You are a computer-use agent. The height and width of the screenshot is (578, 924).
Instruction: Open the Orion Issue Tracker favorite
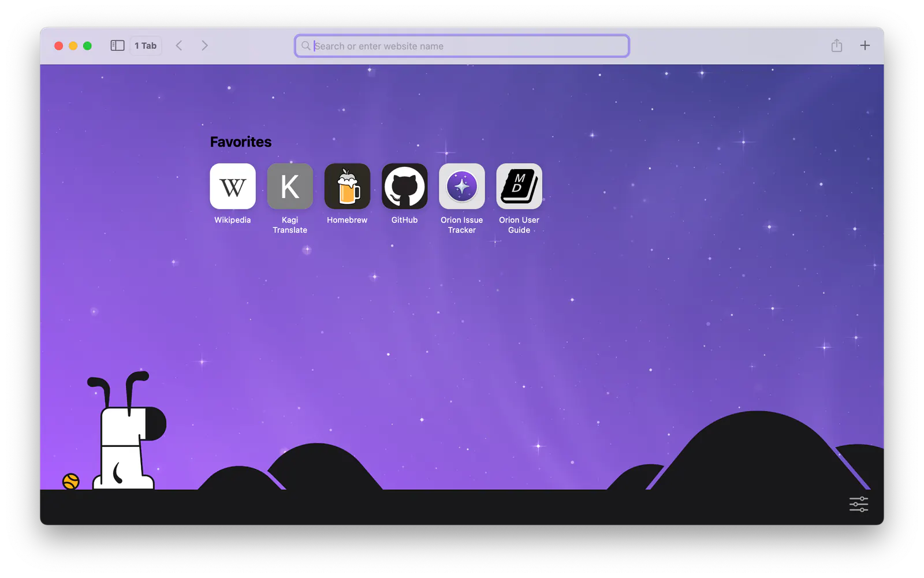[462, 186]
